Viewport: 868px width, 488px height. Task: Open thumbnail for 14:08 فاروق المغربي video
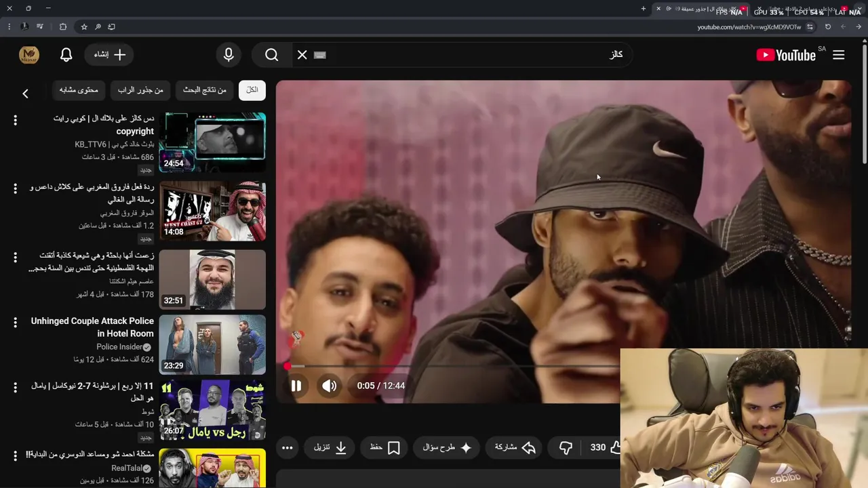pos(212,211)
